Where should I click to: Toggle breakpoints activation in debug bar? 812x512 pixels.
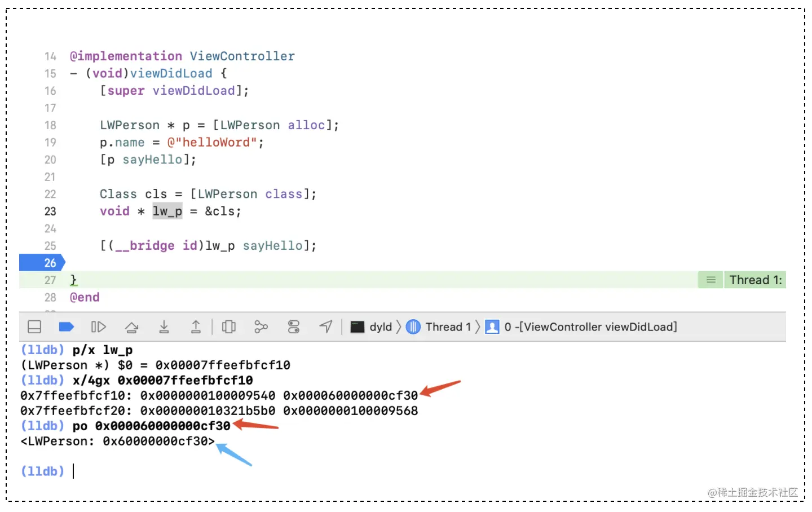coord(67,327)
